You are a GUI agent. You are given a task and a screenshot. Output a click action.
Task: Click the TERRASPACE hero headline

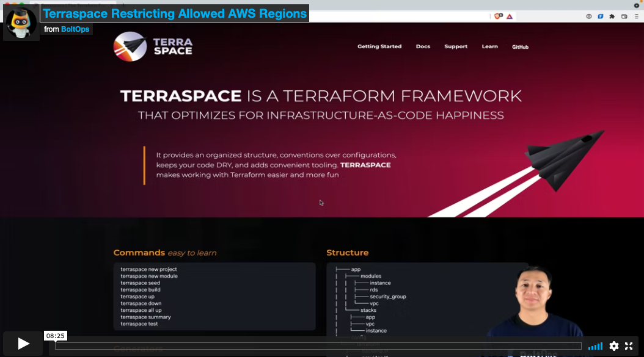[321, 96]
